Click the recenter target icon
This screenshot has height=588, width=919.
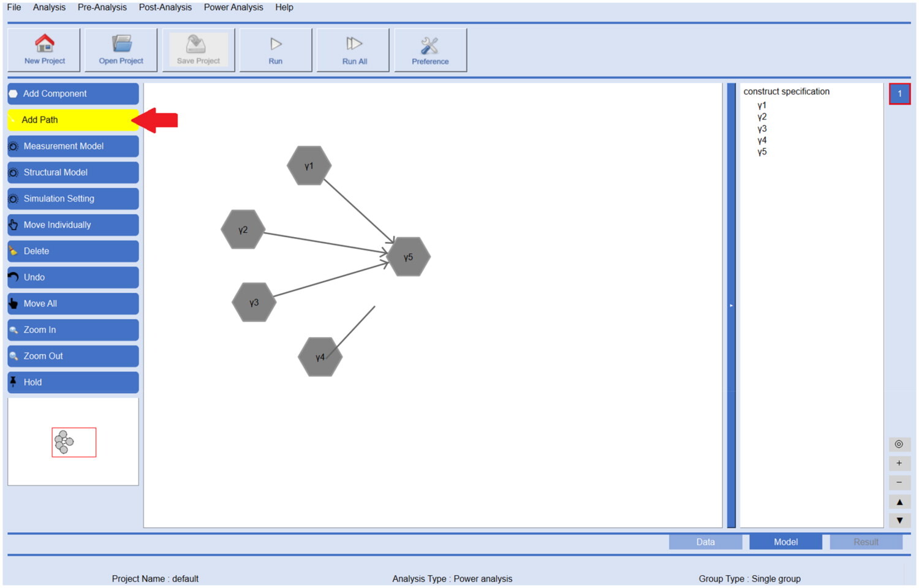point(899,444)
